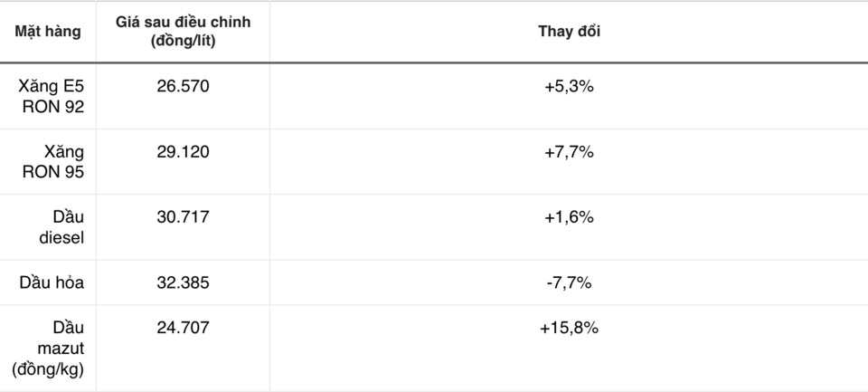Select the "Giá sau điều chỉnh" header text
Image resolution: width=868 pixels, height=392 pixels.
(x=183, y=22)
